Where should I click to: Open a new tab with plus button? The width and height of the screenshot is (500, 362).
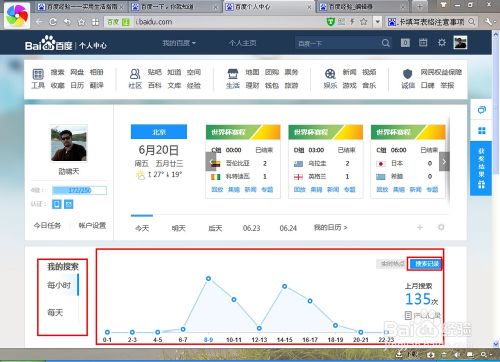coord(420,6)
